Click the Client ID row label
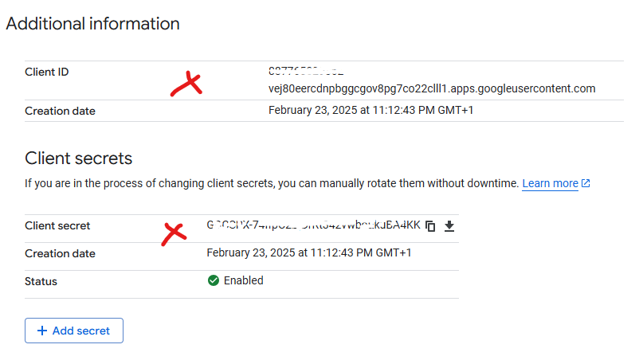The width and height of the screenshot is (643, 364). [x=47, y=72]
